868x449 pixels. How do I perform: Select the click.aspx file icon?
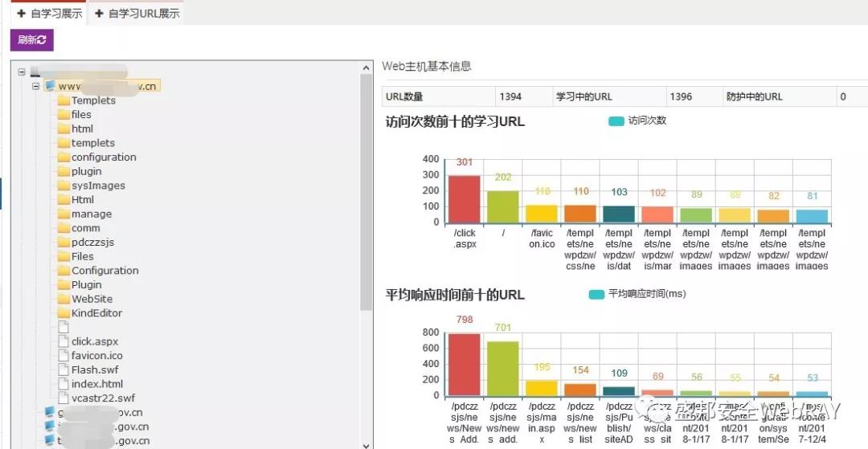tap(63, 341)
